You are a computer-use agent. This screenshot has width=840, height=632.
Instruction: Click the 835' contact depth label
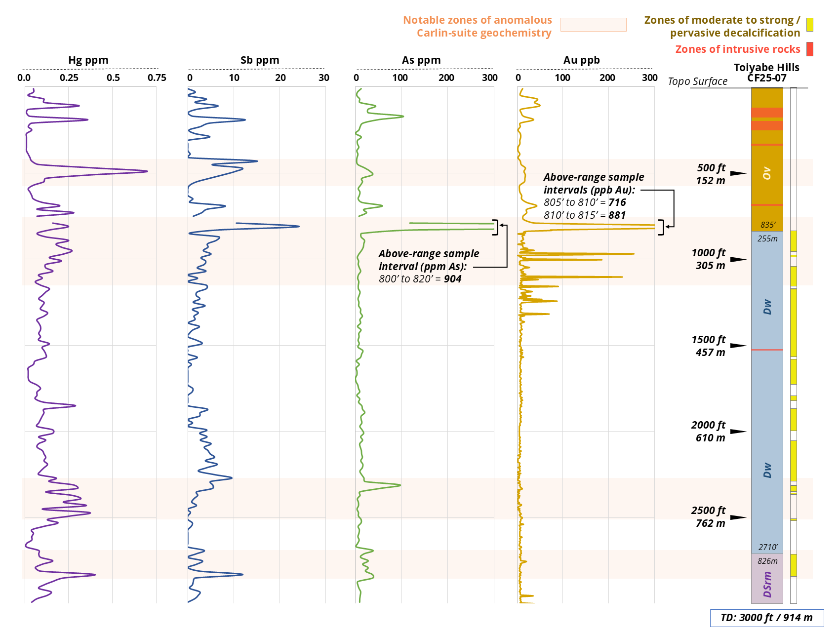767,225
